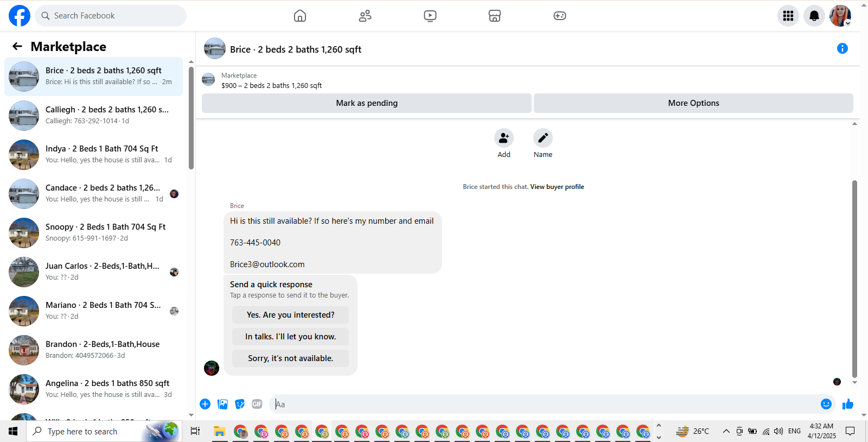Click the Facebook logo icon

point(20,16)
